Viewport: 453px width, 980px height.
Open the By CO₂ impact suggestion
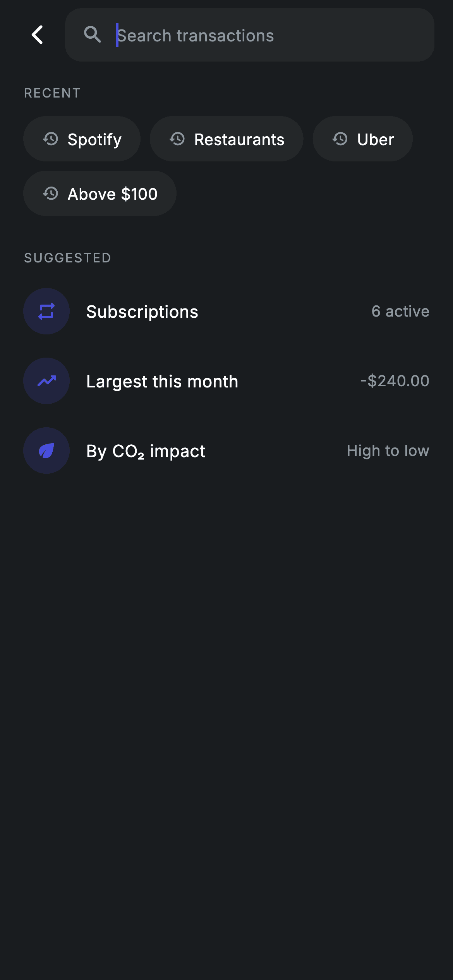[226, 451]
